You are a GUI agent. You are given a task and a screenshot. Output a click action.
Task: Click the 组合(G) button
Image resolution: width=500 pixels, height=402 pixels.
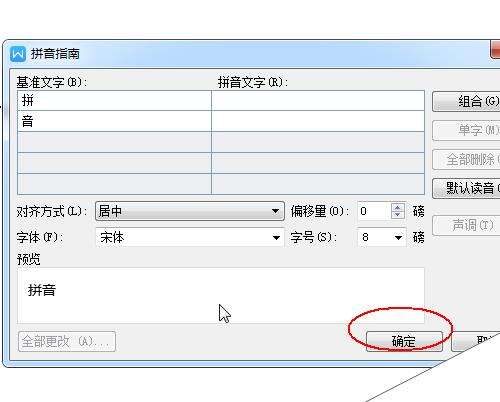point(466,101)
